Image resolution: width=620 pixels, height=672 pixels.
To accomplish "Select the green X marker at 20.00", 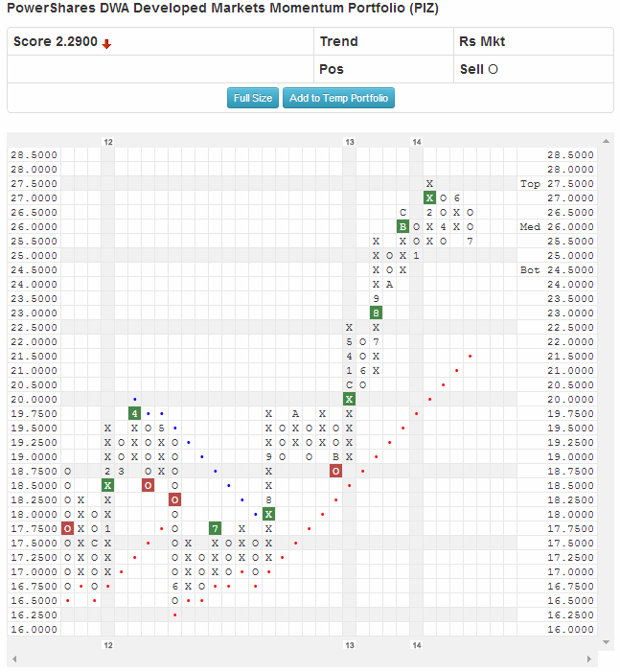I will tap(349, 399).
